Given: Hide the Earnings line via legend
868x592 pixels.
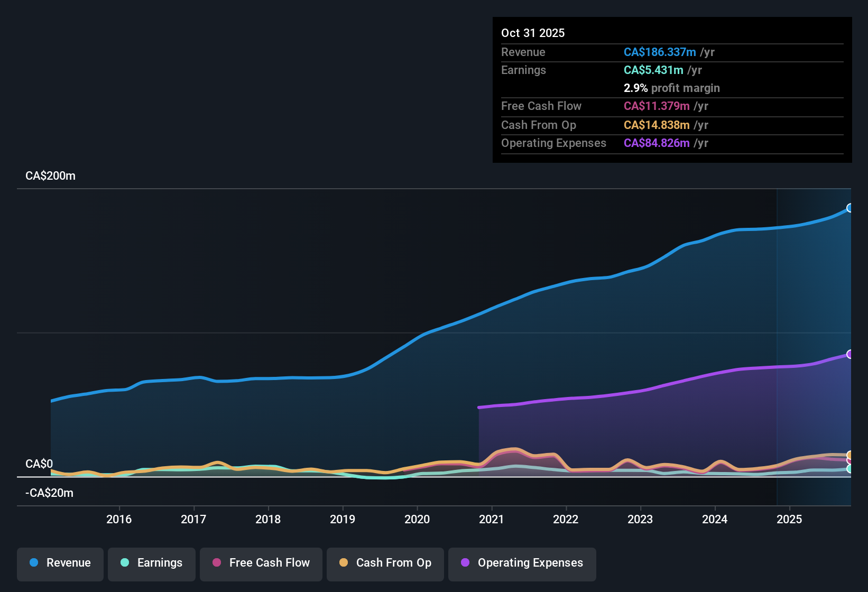Looking at the screenshot, I should (152, 563).
